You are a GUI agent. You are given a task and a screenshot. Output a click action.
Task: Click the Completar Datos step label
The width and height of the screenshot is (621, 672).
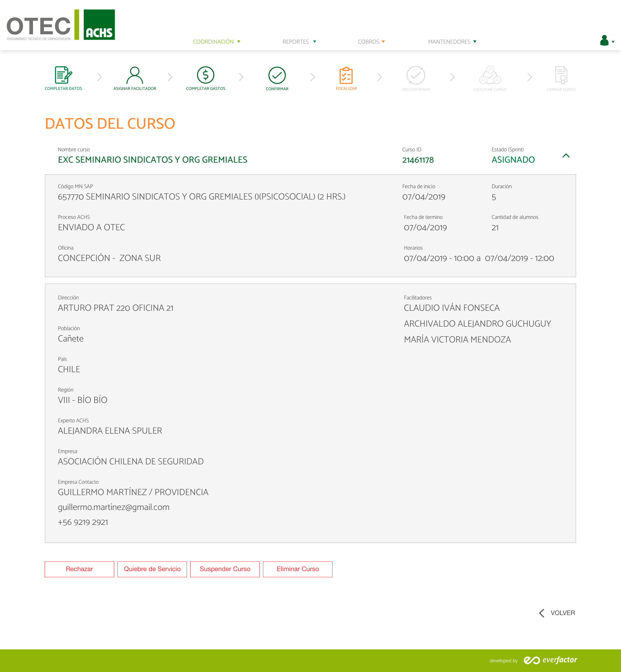tap(63, 89)
